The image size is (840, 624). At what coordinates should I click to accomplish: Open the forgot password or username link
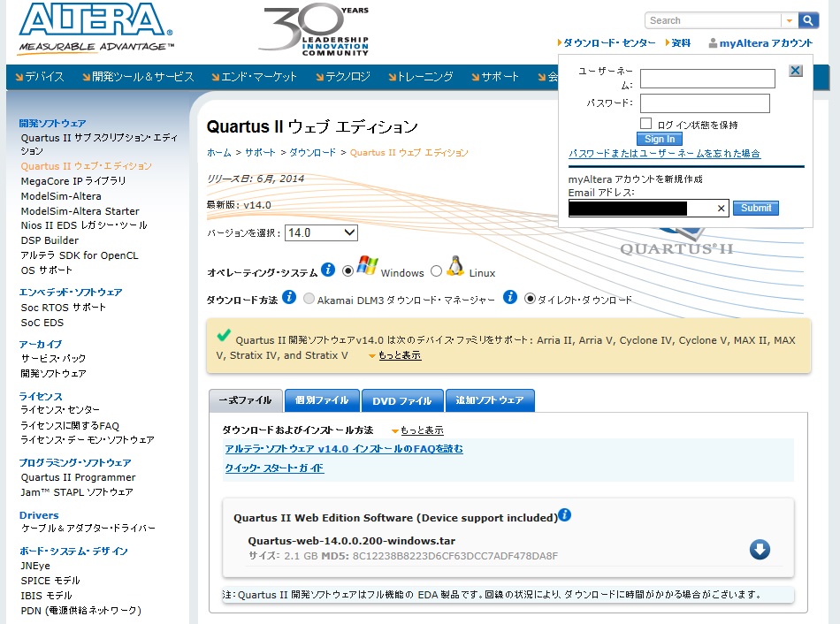click(664, 154)
